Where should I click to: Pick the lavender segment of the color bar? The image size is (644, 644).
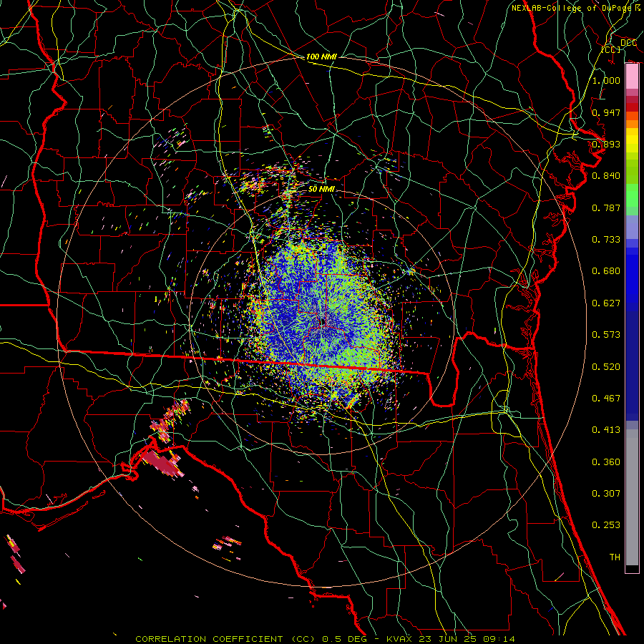pyautogui.click(x=632, y=228)
